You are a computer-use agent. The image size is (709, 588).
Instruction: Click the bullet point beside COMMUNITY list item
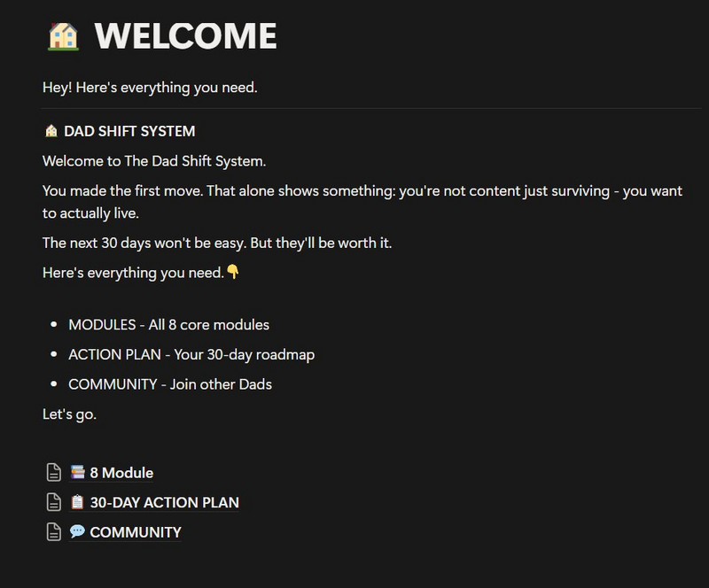(53, 384)
